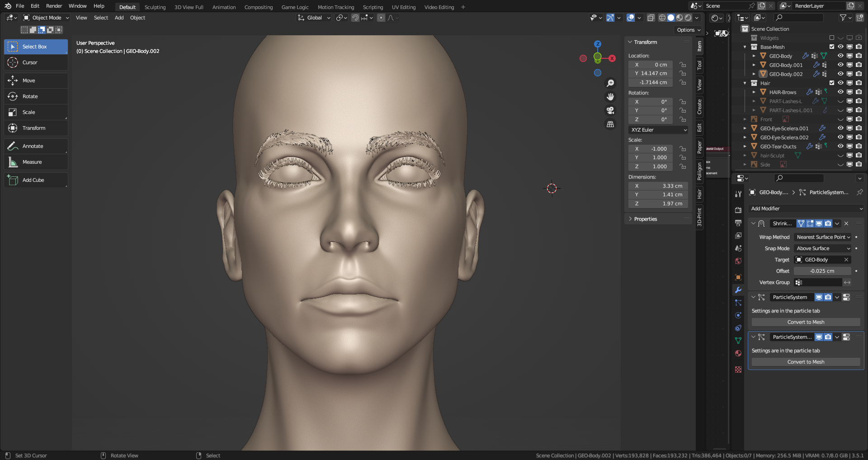Click the pan hand viewport icon
The height and width of the screenshot is (460, 868).
point(610,97)
